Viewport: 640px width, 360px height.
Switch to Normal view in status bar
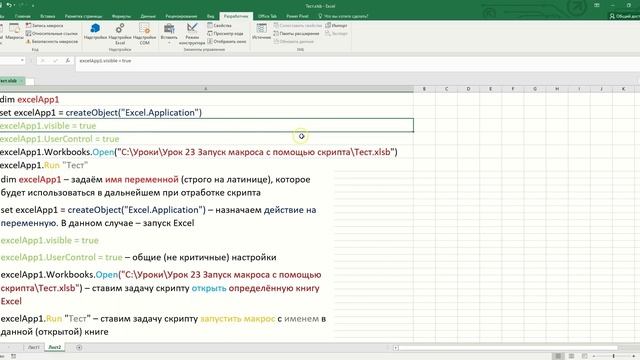point(558,356)
